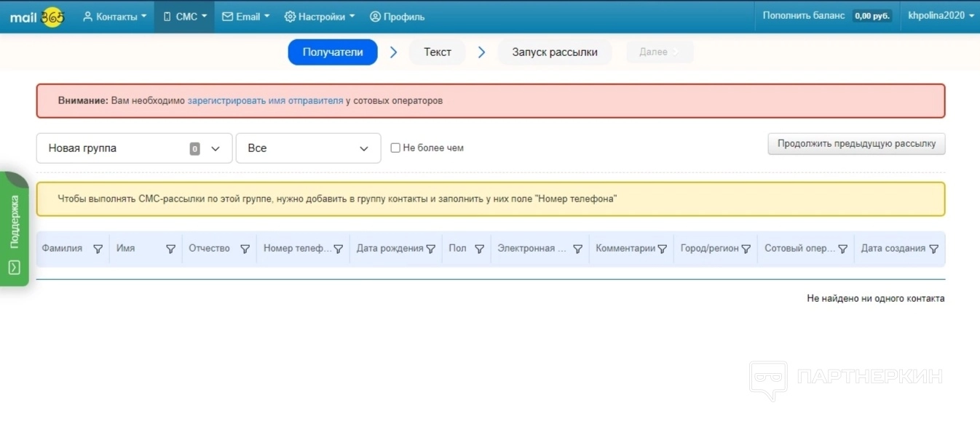Click the Далее button
This screenshot has height=440, width=980.
[x=660, y=52]
